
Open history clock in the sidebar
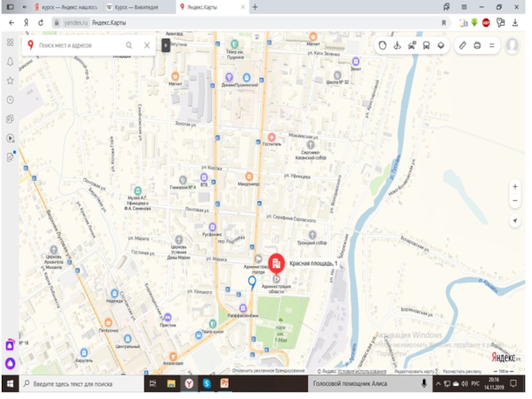pyautogui.click(x=11, y=101)
